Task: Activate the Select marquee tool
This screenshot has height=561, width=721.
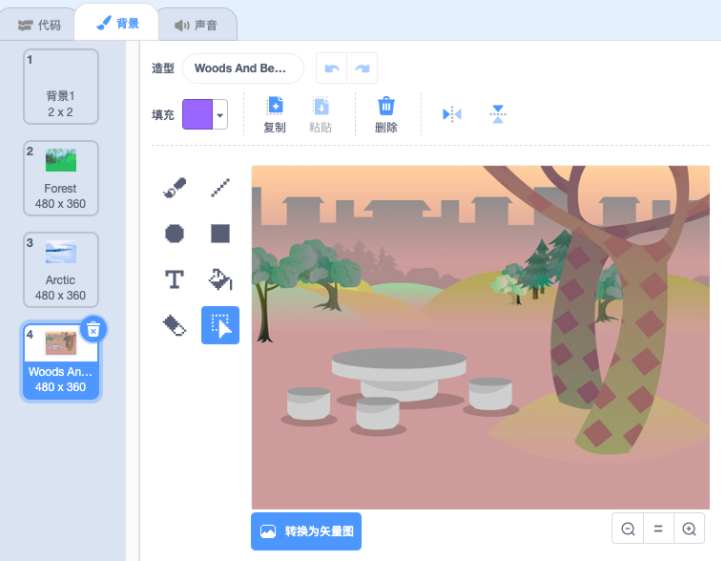Action: point(220,325)
